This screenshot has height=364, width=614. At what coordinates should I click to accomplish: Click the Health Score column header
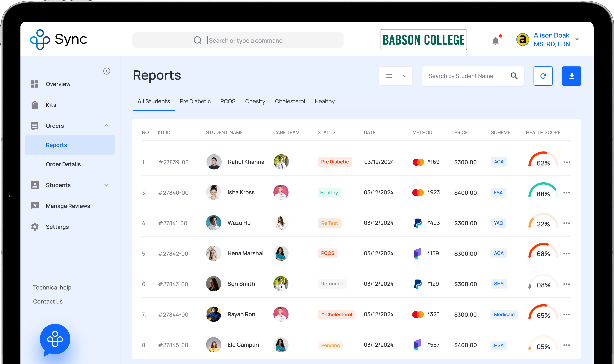tap(543, 132)
